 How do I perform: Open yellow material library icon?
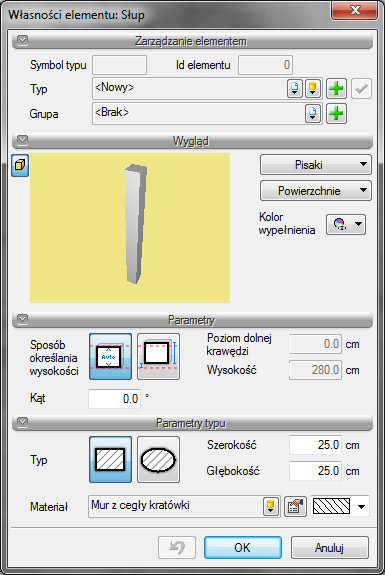pyautogui.click(x=271, y=506)
